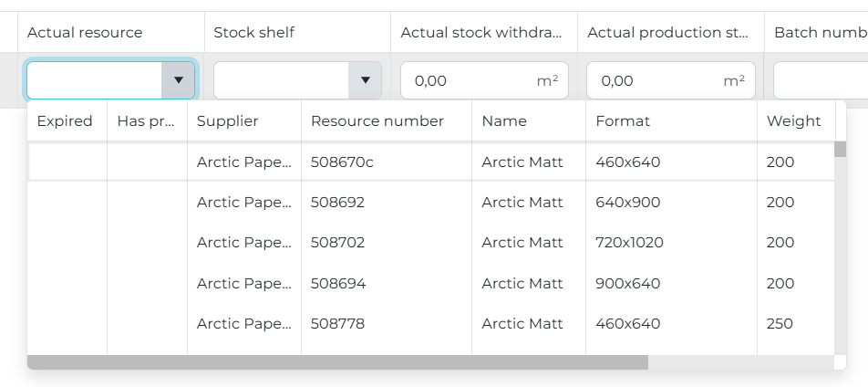Click the Actual resource input field
Image resolution: width=868 pixels, height=387 pixels.
click(95, 80)
